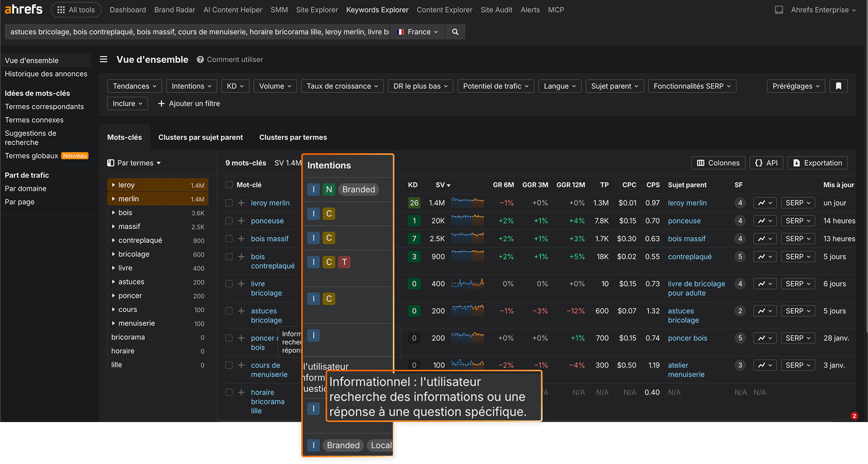Check the astuces bricolage row checkbox

[229, 311]
